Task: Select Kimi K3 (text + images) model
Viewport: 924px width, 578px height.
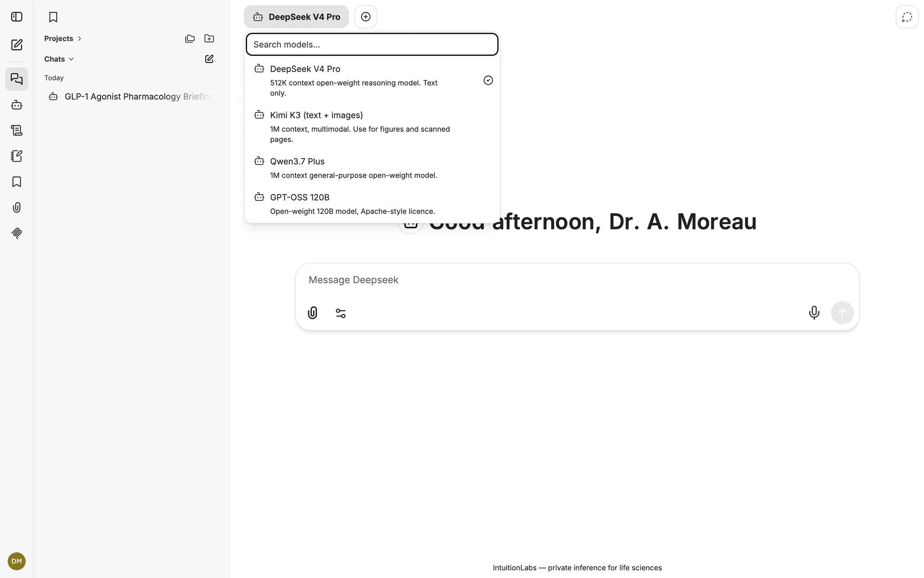Action: click(x=372, y=127)
